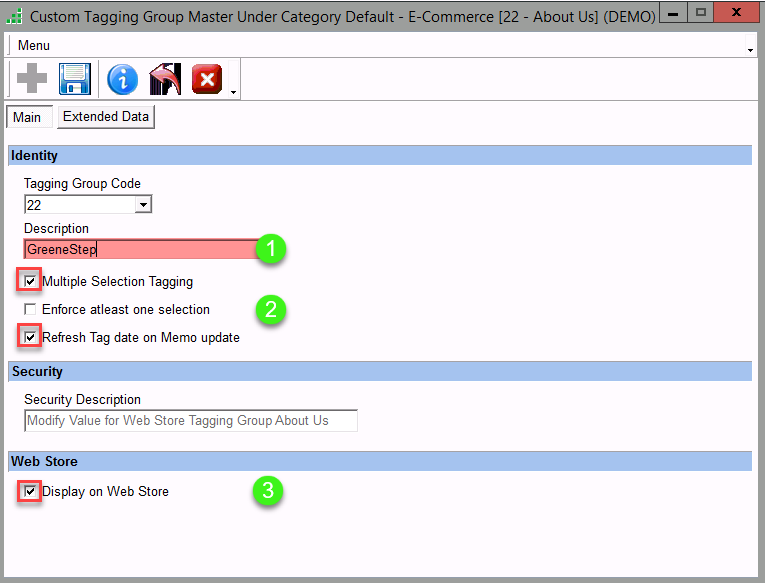The height and width of the screenshot is (583, 765).
Task: Expand the toolbar overflow arrow
Action: (x=234, y=93)
